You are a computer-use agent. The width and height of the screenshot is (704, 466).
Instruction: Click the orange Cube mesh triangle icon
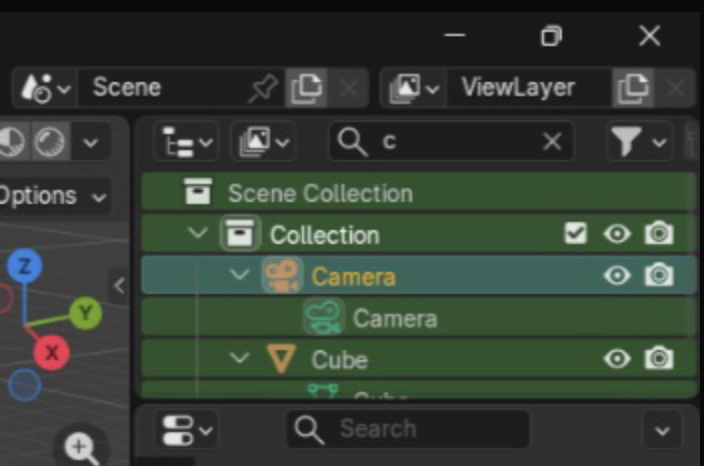[282, 358]
